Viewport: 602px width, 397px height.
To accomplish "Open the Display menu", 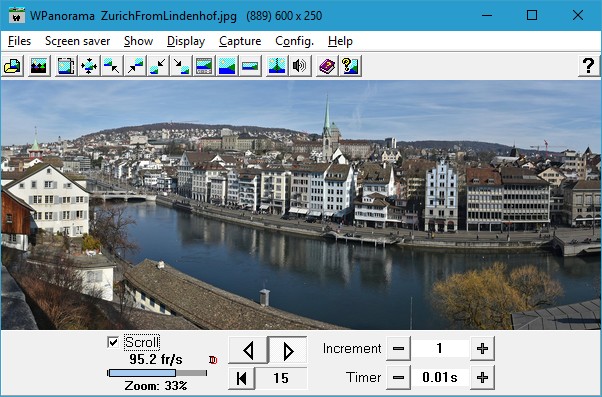I will 186,41.
